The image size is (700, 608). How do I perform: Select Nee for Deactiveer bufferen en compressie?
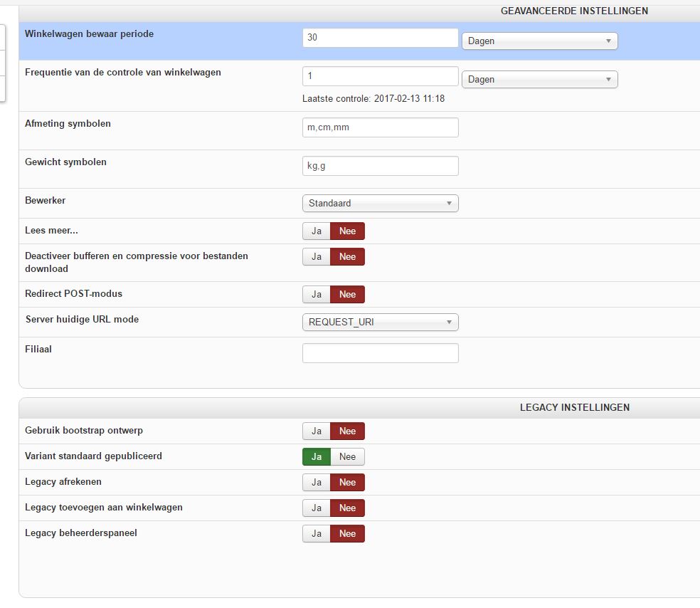coord(347,257)
